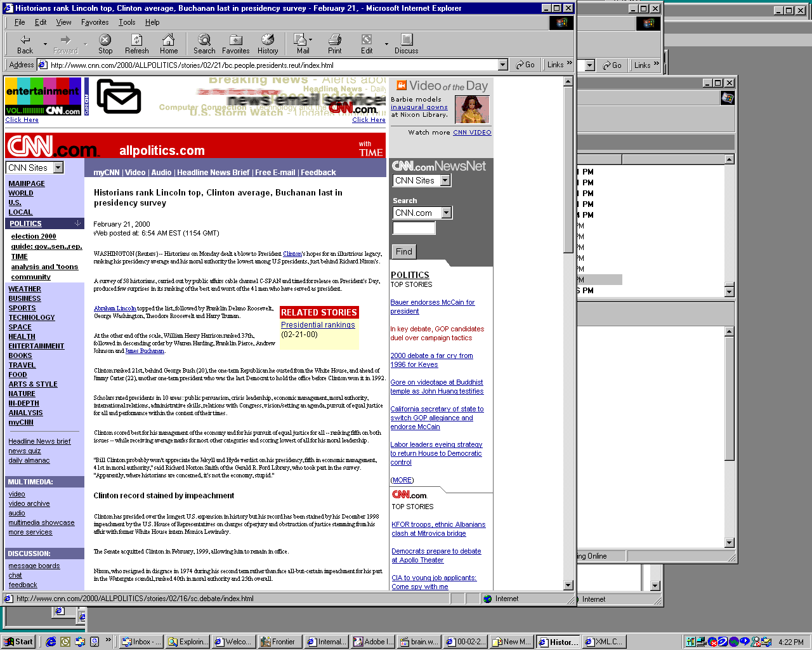This screenshot has height=650, width=812.
Task: Click the Go button beside address bar
Action: (525, 65)
